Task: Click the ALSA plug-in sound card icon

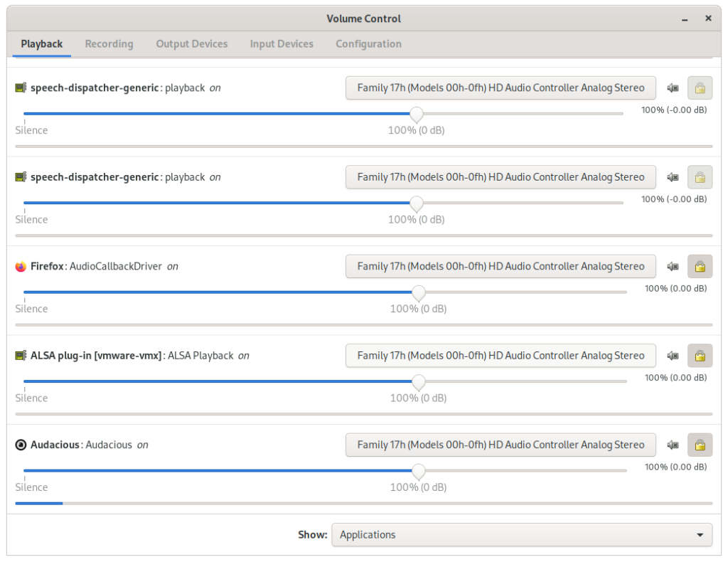Action: [x=21, y=356]
